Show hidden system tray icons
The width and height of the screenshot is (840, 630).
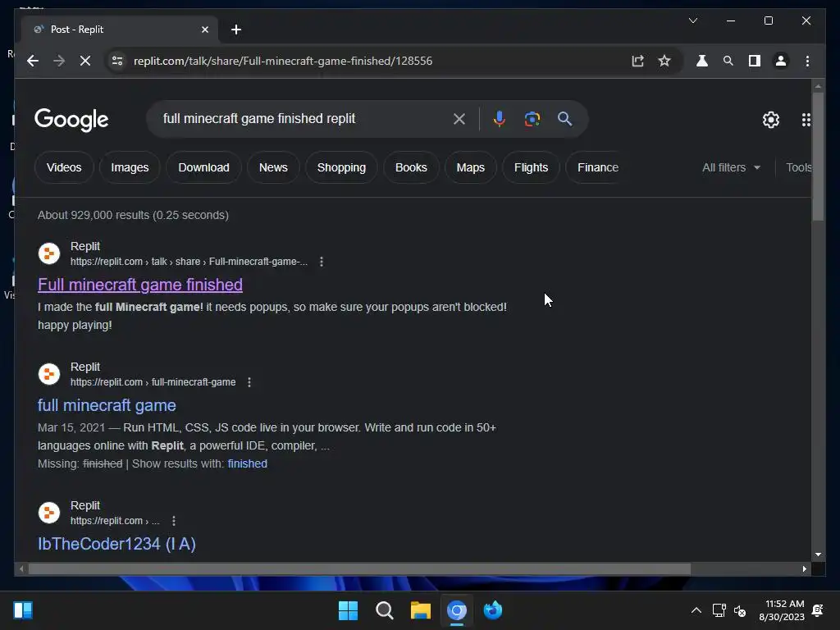pyautogui.click(x=696, y=610)
